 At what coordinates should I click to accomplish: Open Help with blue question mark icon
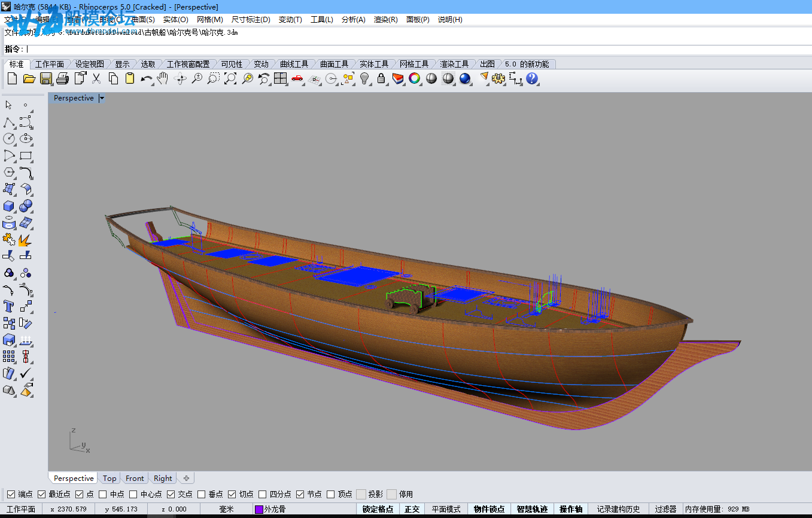click(532, 78)
